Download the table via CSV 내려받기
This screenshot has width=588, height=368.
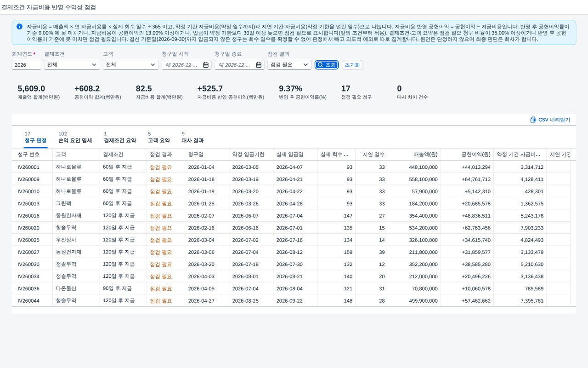[550, 120]
